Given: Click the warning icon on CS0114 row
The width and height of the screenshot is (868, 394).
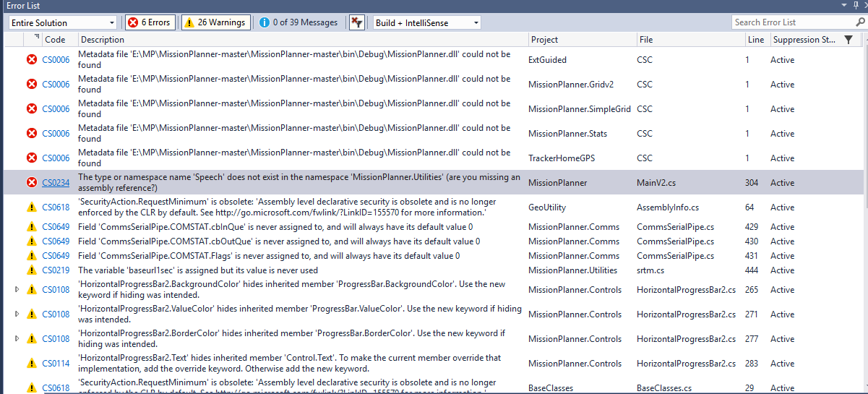Looking at the screenshot, I should point(32,364).
